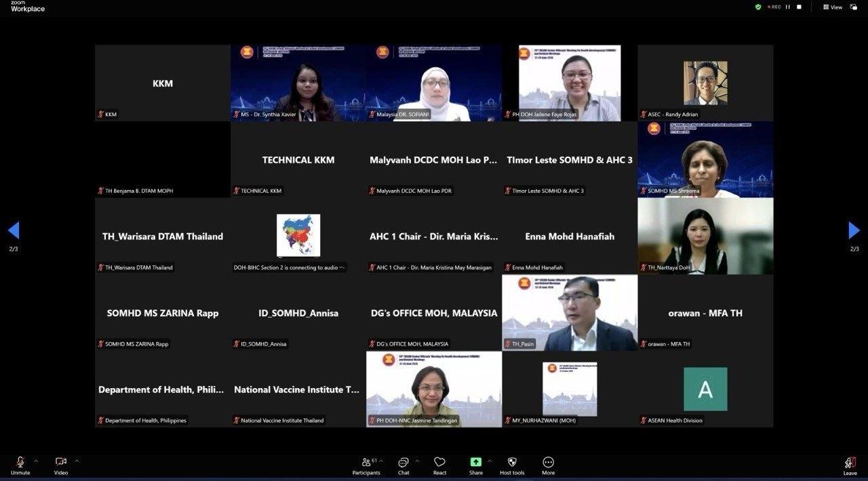Screen dimensions: 868x481
Task: Select Timor Leste SOMHD & AHC 3 tile
Action: coord(570,159)
